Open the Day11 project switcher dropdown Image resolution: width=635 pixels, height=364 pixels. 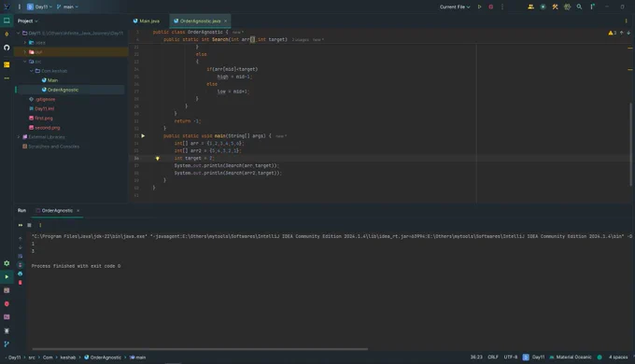click(x=39, y=7)
